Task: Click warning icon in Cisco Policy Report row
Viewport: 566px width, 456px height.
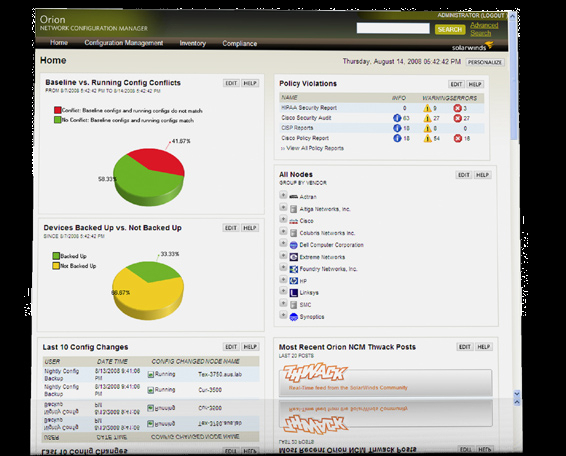Action: [427, 138]
